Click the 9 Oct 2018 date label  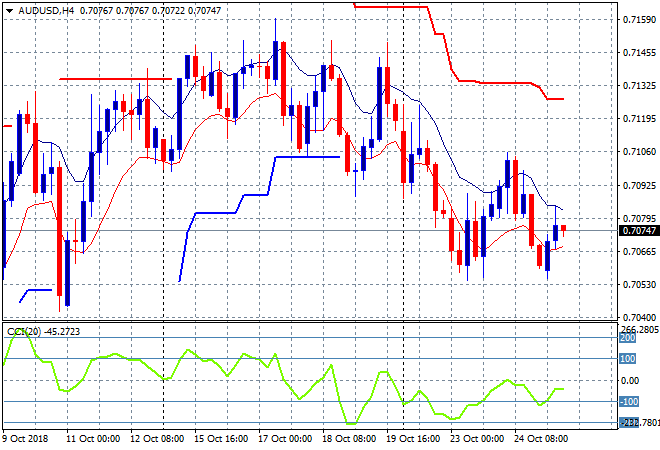[x=25, y=439]
